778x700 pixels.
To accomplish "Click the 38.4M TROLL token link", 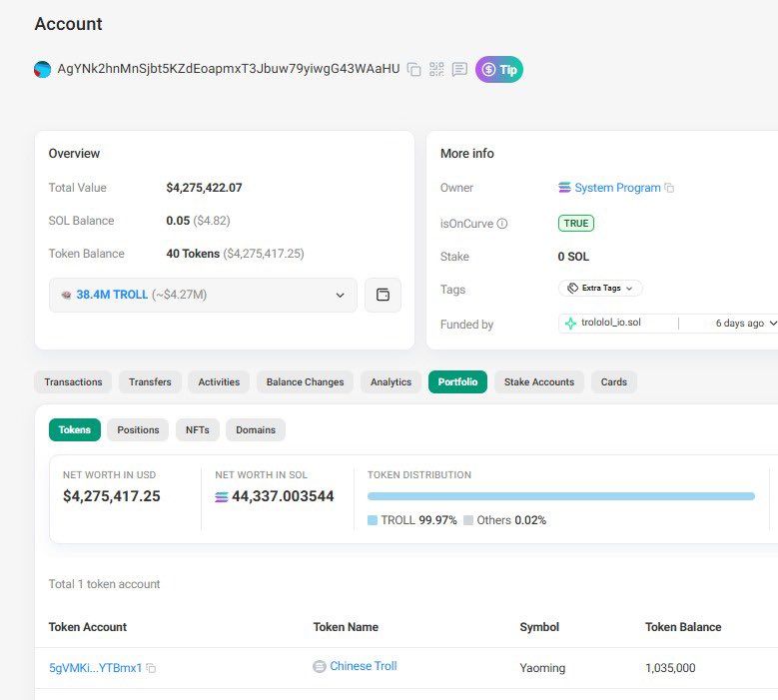I will point(112,295).
